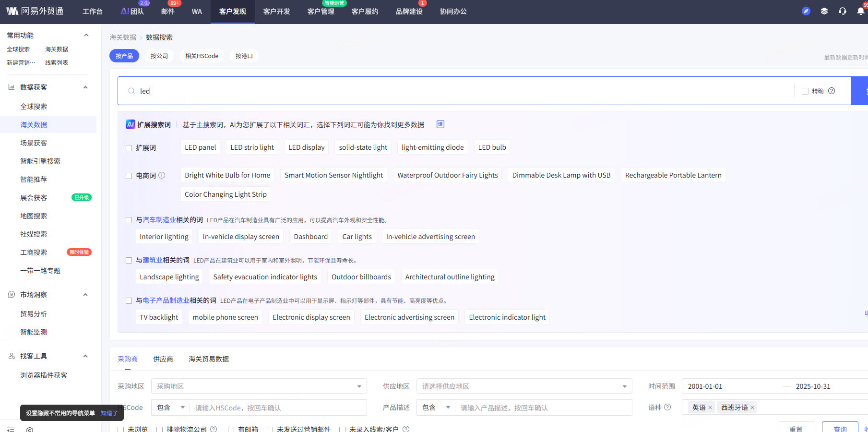Collapse the 数据获客 sidebar section

(85, 87)
